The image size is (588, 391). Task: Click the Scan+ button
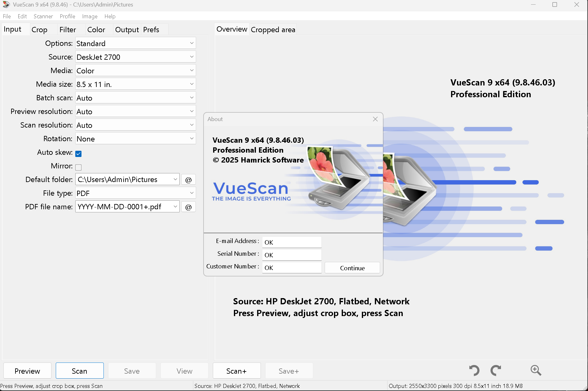pyautogui.click(x=237, y=371)
